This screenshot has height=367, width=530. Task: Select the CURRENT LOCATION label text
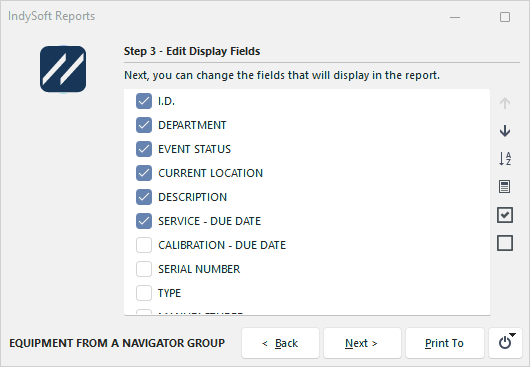[210, 173]
